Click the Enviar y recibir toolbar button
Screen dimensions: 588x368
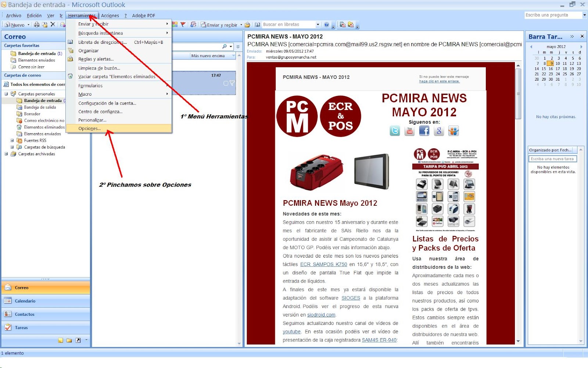219,25
